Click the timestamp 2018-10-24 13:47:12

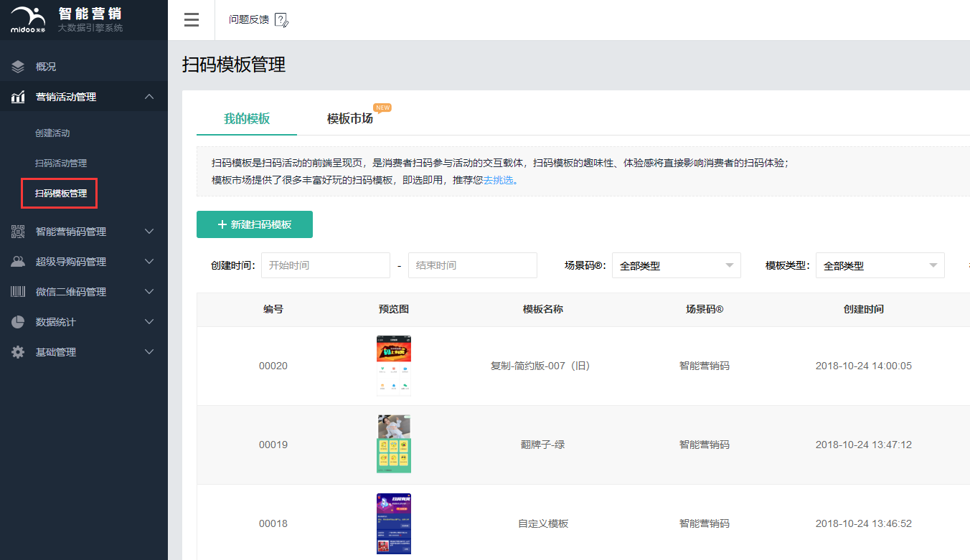[864, 445]
